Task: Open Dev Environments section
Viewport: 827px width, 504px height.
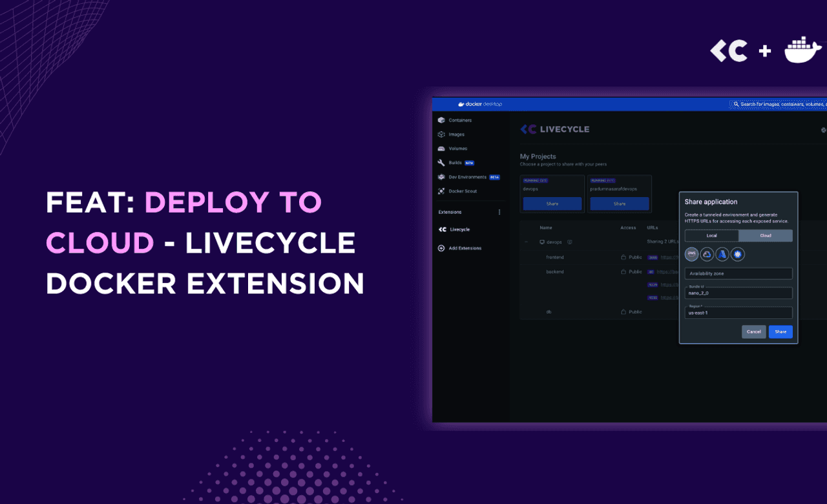Action: click(x=468, y=177)
